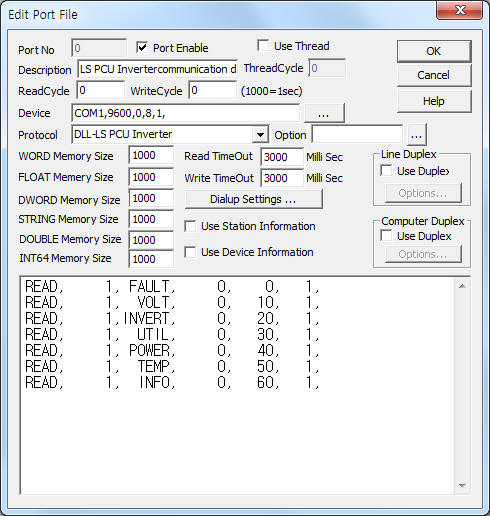Click scroll down arrow in script list
The image size is (490, 516).
462,485
